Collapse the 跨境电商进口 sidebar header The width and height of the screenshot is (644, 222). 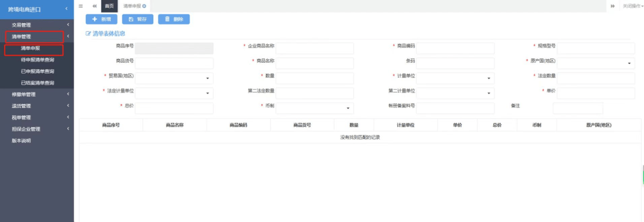point(37,9)
